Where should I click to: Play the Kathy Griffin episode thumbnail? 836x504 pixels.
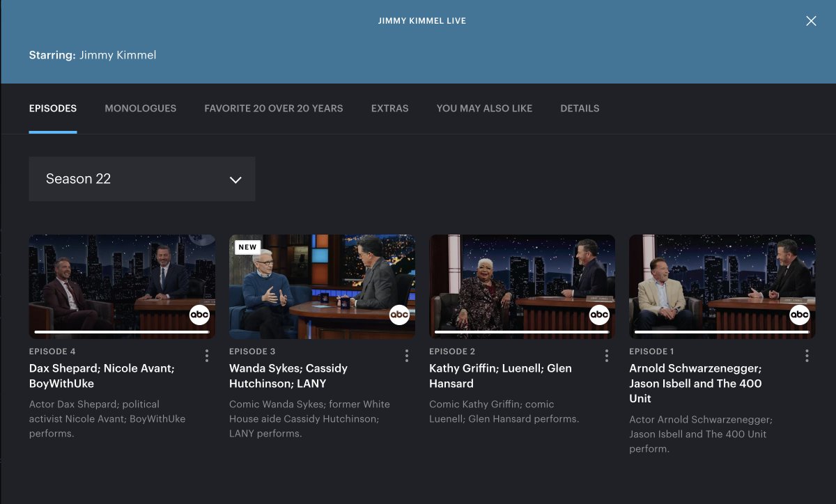(522, 287)
